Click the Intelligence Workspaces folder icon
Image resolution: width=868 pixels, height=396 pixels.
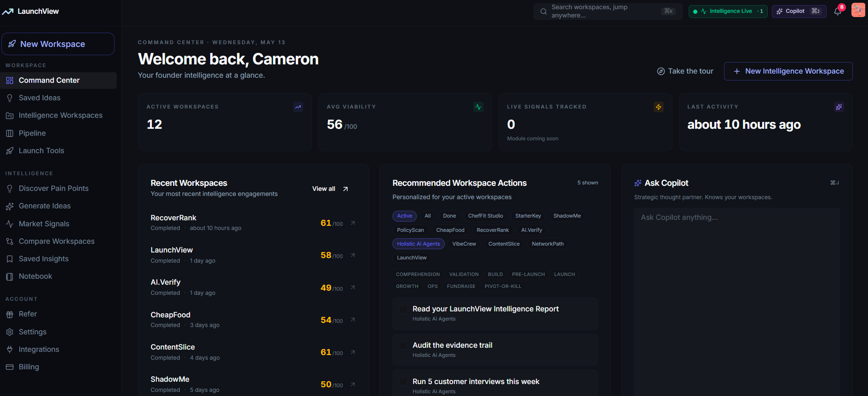coord(10,115)
